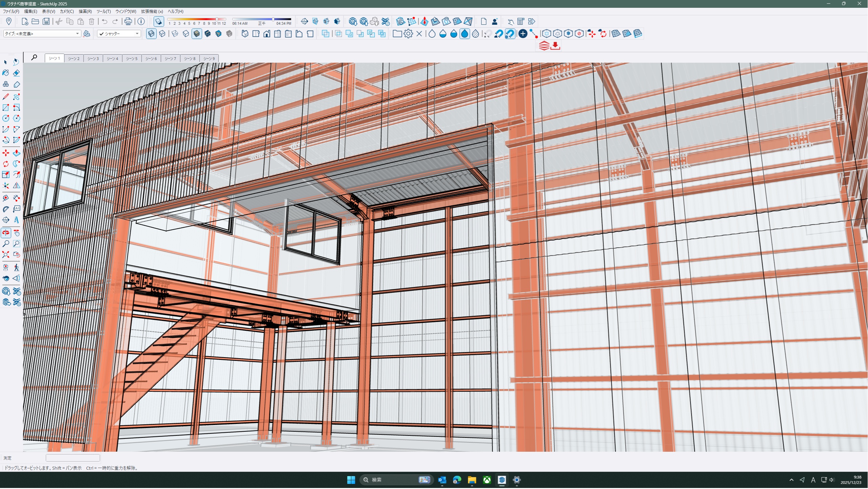Select the Paint Bucket tool
The height and width of the screenshot is (489, 868).
click(6, 73)
